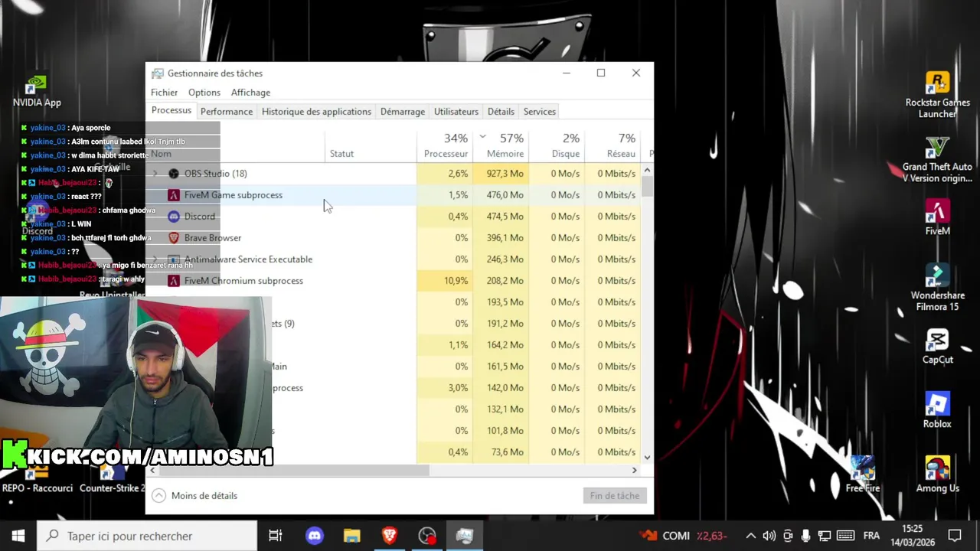
Task: Click the Task Manager taskbar icon
Action: coord(464,536)
